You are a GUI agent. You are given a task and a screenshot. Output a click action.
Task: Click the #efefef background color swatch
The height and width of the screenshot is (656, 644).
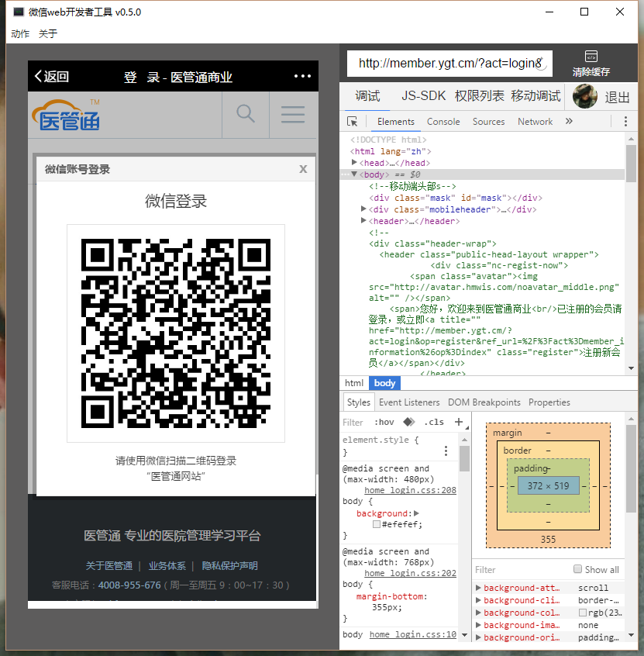(377, 525)
